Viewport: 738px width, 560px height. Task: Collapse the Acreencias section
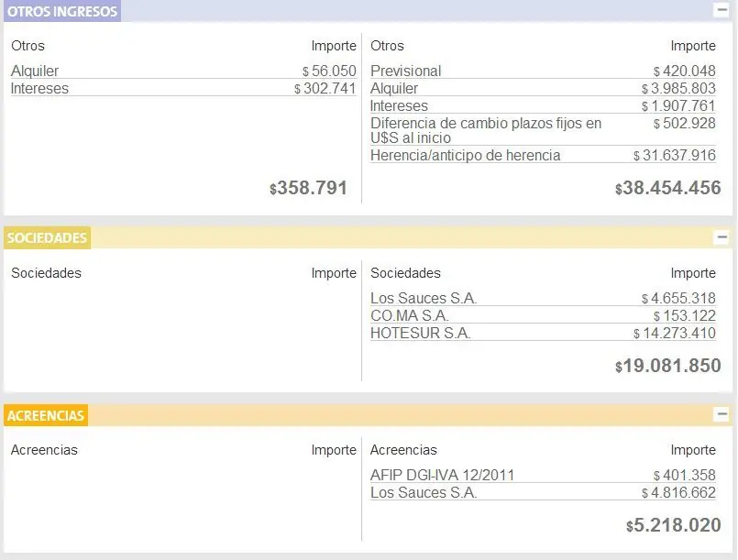point(721,414)
